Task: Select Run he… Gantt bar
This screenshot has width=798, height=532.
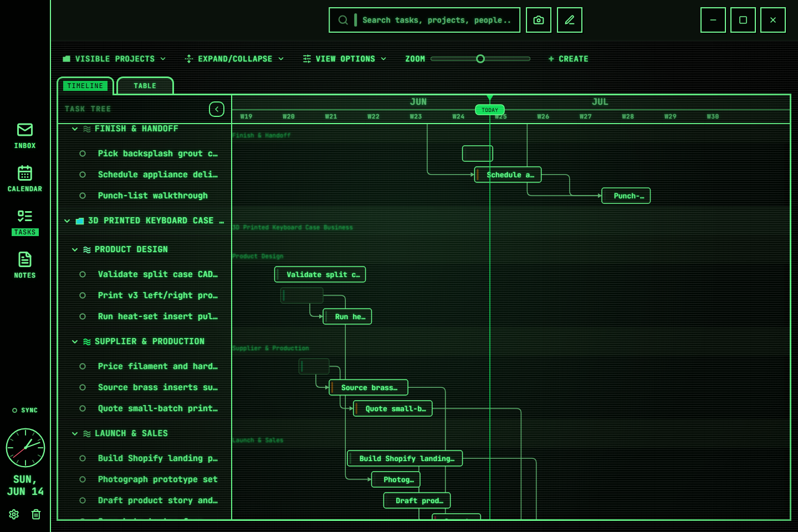Action: point(347,316)
